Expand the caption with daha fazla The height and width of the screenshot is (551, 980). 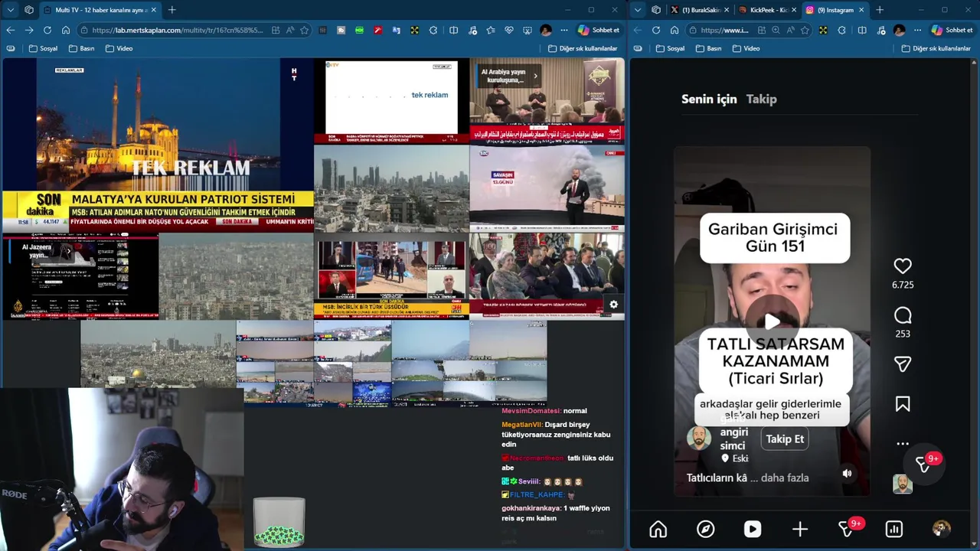(785, 478)
